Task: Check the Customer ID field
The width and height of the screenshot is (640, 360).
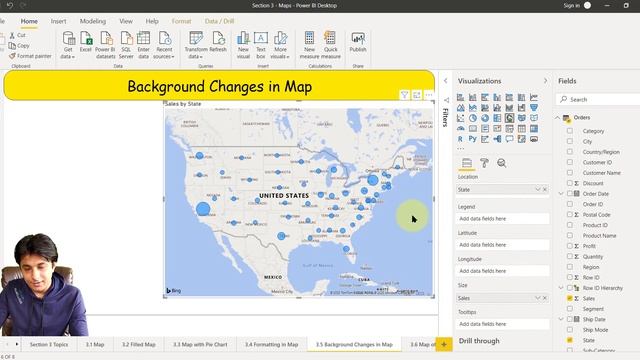Action: click(x=570, y=162)
